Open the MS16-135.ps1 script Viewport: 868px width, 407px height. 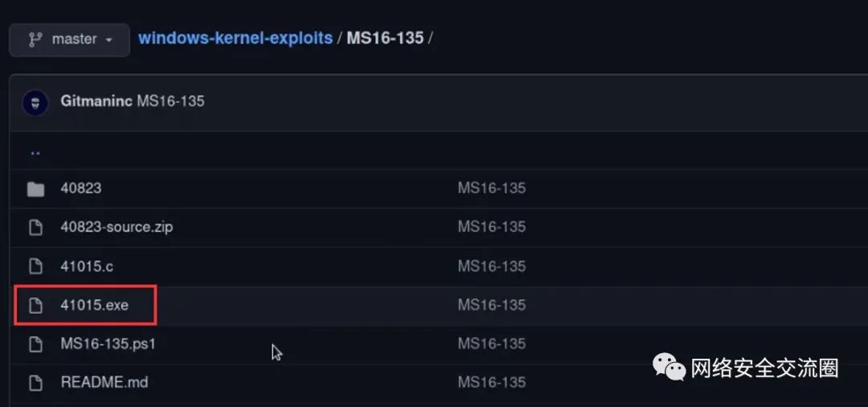(x=108, y=343)
